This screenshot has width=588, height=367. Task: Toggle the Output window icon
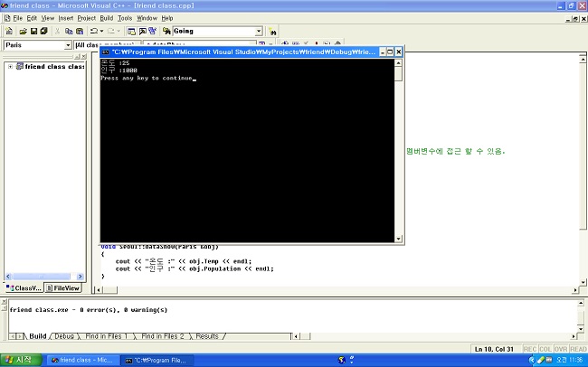[143, 31]
